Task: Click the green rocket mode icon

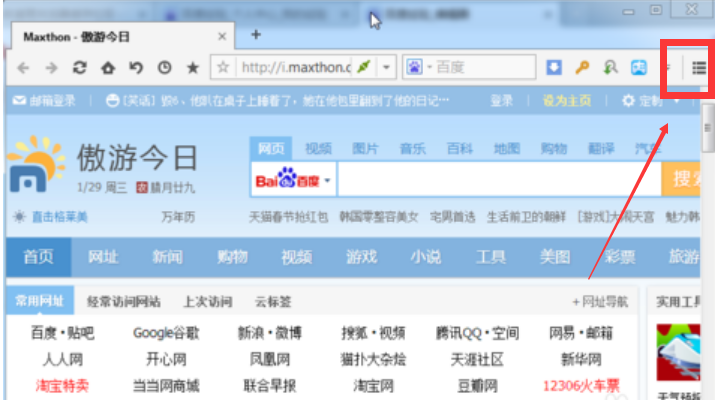Action: pyautogui.click(x=364, y=67)
